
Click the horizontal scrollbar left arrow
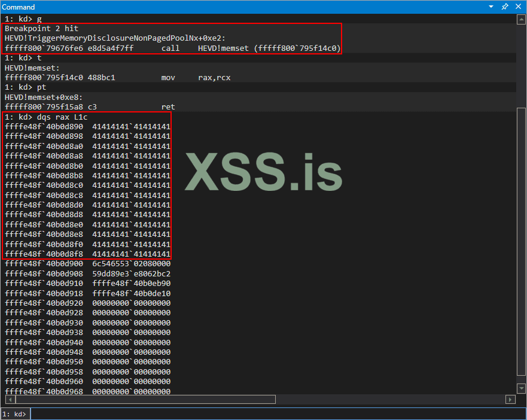(10, 400)
